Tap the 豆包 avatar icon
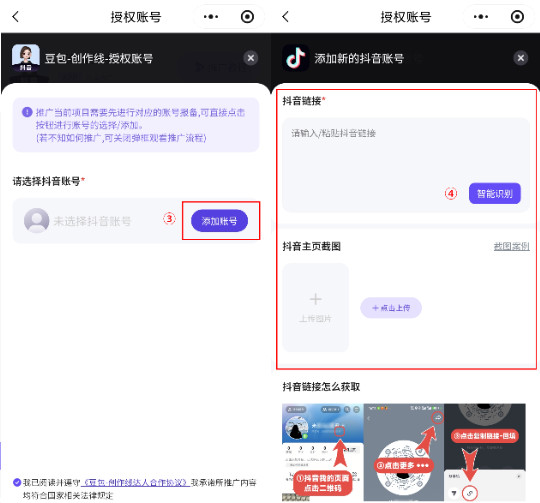Image resolution: width=540 pixels, height=503 pixels. click(x=25, y=57)
